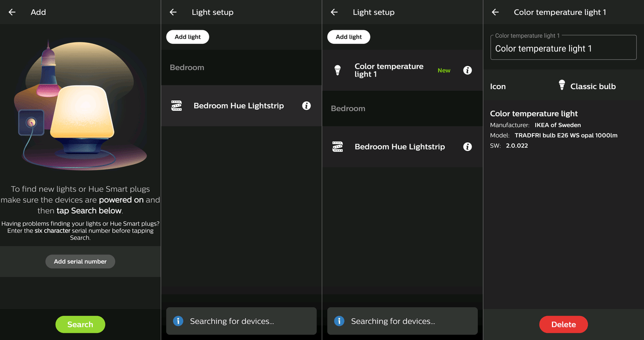Tap back arrow on Light setup screen showing Color temperature light 1
The image size is (644, 340).
coord(334,12)
